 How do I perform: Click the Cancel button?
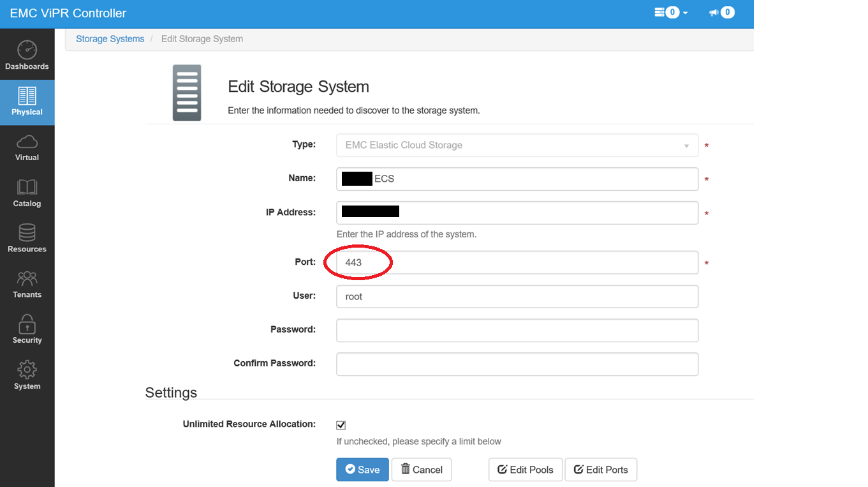click(421, 470)
